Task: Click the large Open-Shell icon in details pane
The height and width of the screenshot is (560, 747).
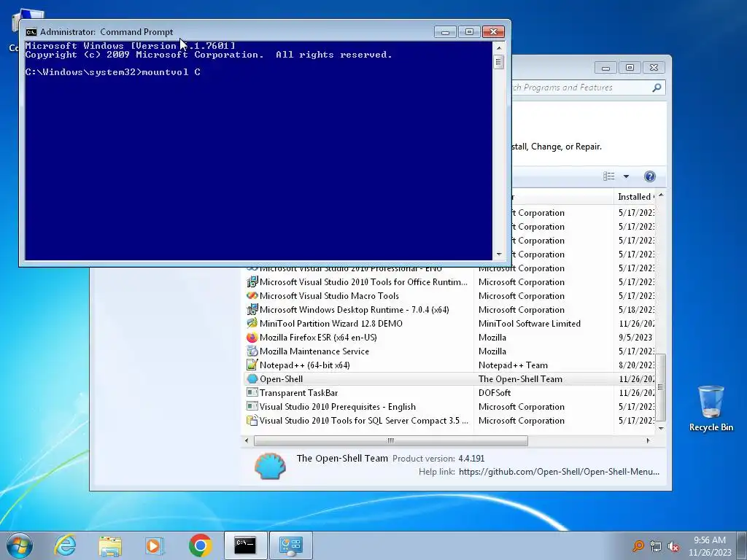Action: (270, 466)
